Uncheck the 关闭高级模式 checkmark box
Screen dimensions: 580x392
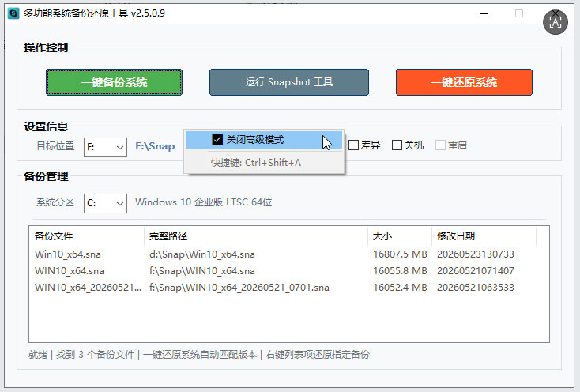(217, 140)
